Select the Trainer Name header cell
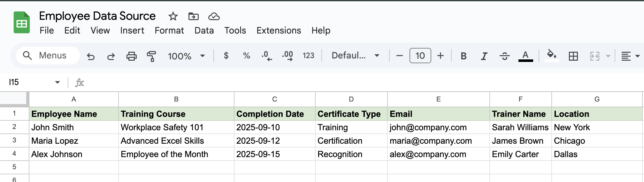 point(521,114)
